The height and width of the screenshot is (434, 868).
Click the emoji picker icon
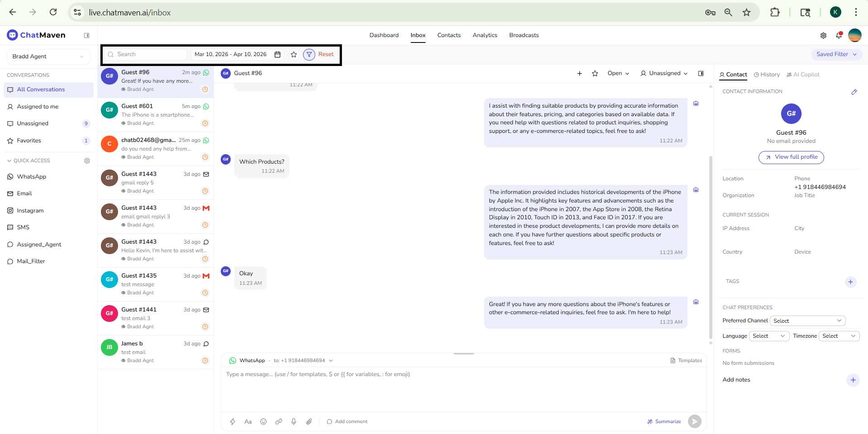point(263,421)
